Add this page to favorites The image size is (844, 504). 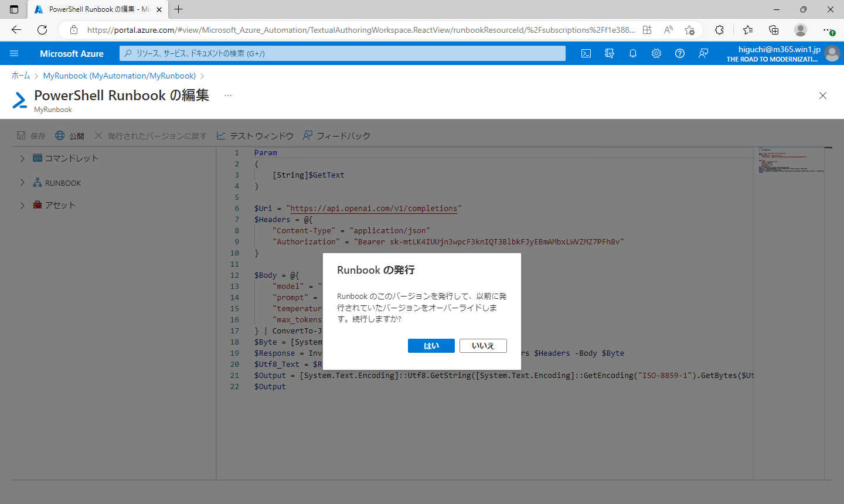tap(689, 30)
